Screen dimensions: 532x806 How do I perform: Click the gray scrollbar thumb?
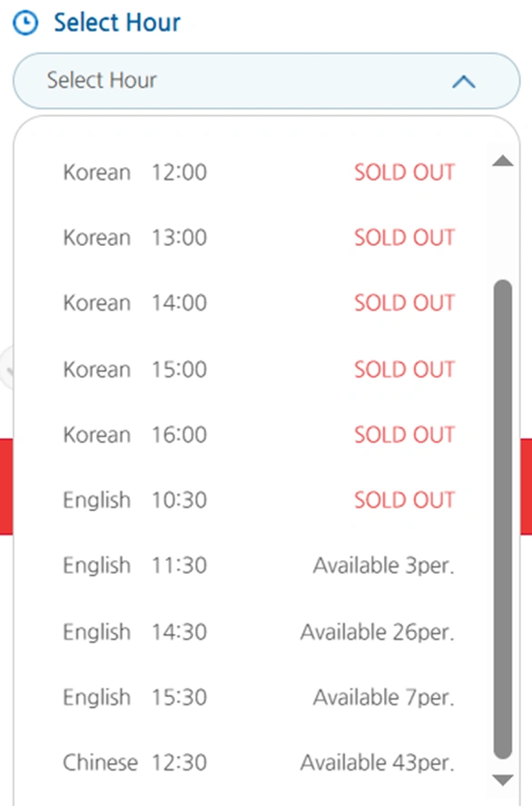[502, 519]
